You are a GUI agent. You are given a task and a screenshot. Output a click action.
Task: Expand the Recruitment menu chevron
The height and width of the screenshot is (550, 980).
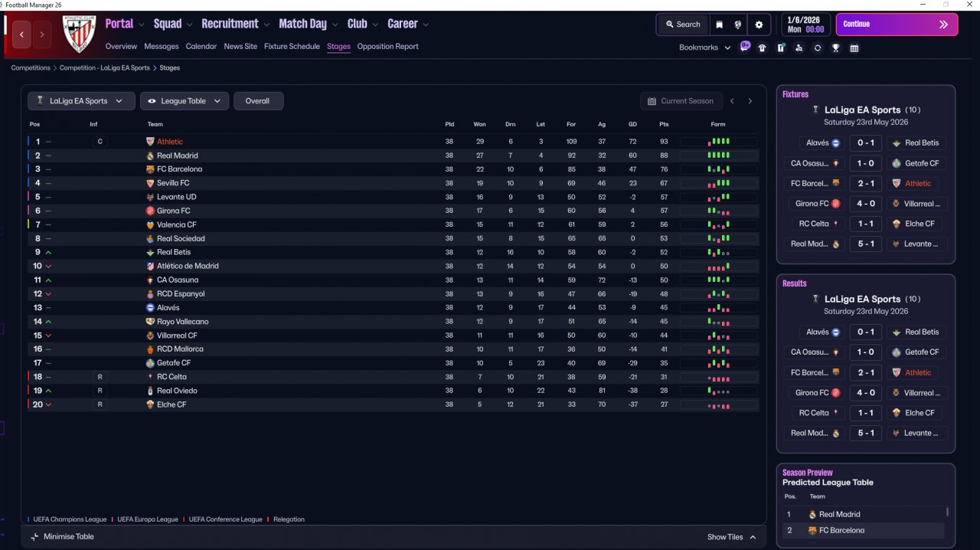coord(266,25)
